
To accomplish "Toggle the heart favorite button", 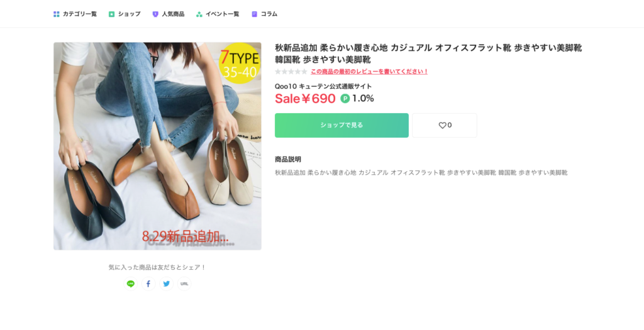I will tap(445, 125).
